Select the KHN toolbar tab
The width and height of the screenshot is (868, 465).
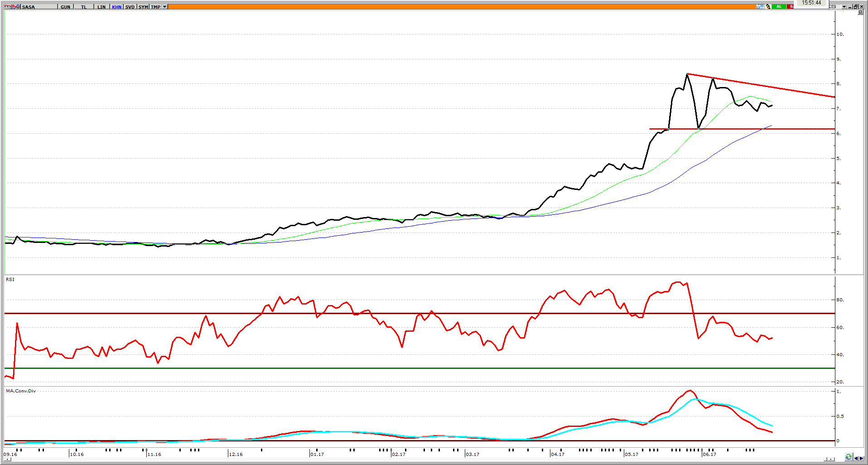point(116,7)
